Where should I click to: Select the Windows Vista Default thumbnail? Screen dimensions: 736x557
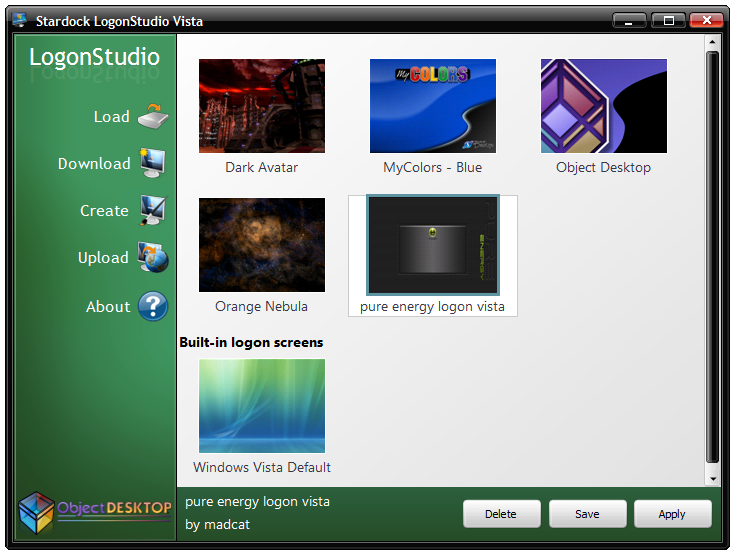262,406
